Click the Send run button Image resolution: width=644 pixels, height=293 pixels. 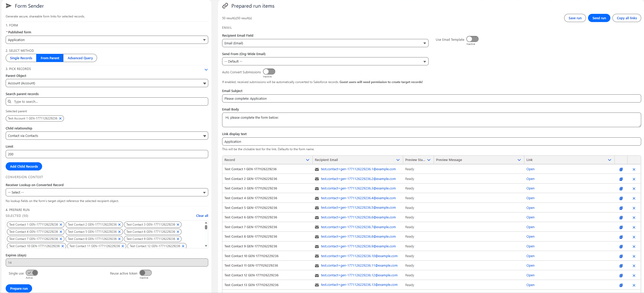pyautogui.click(x=599, y=18)
